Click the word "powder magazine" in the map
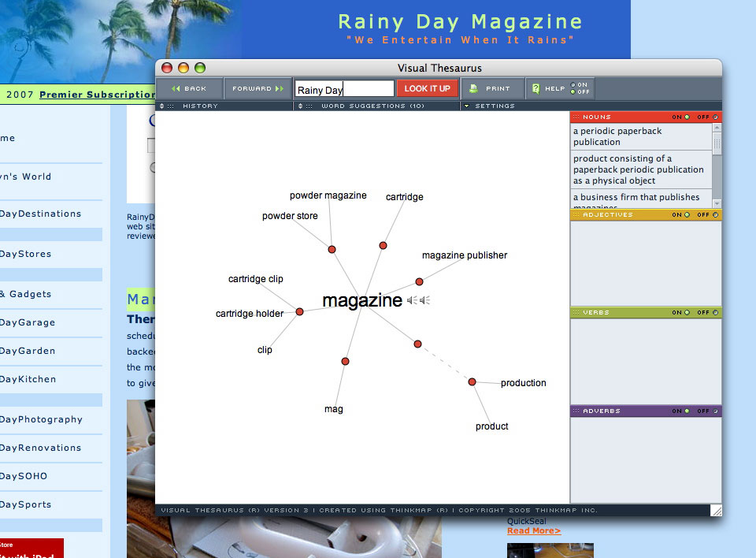The image size is (756, 558). 328,195
